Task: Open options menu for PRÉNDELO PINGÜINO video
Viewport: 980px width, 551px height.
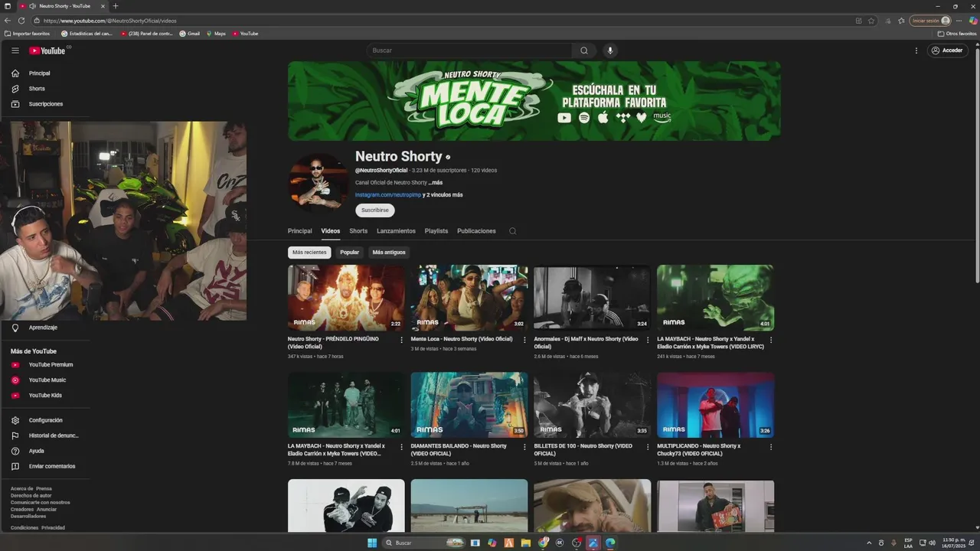Action: 401,340
